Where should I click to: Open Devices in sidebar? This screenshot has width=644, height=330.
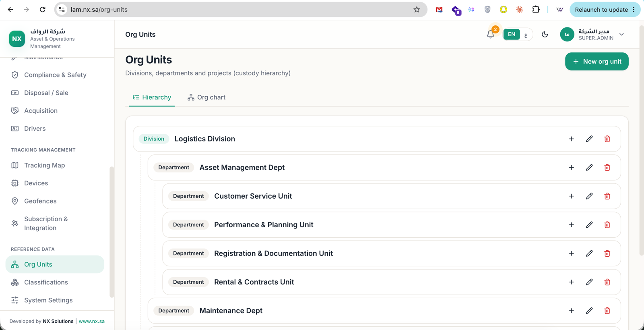click(x=55, y=183)
